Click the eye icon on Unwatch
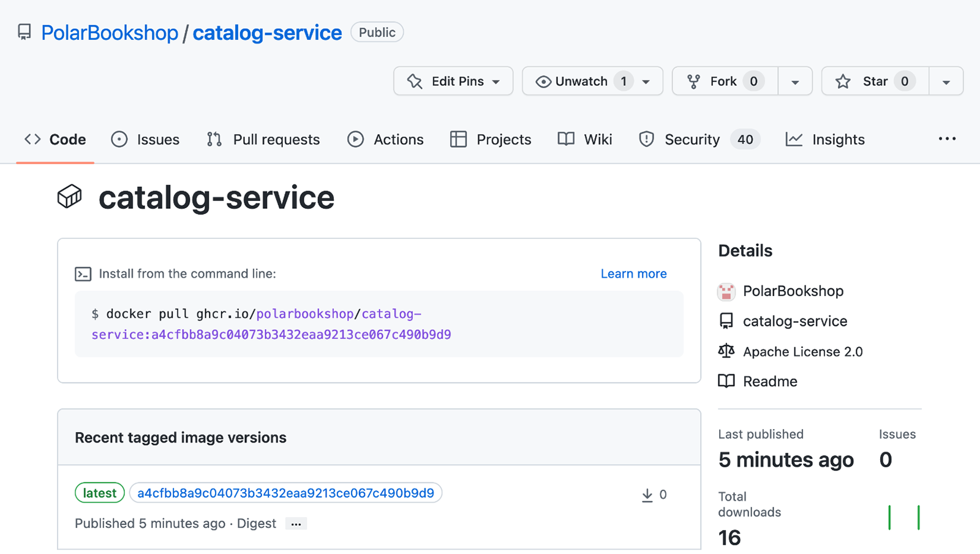 pos(543,82)
